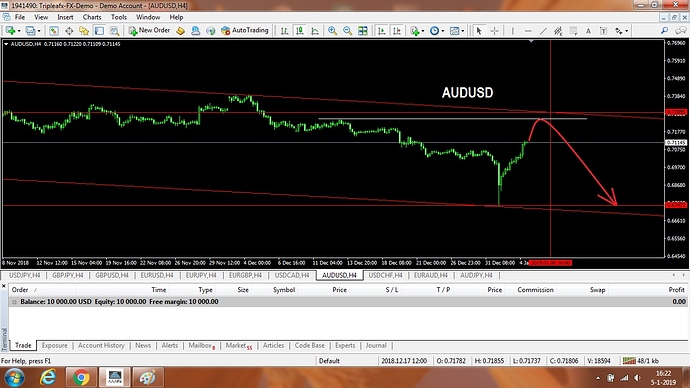The width and height of the screenshot is (690, 388).
Task: Open the Journal terminal tab
Action: pos(376,346)
